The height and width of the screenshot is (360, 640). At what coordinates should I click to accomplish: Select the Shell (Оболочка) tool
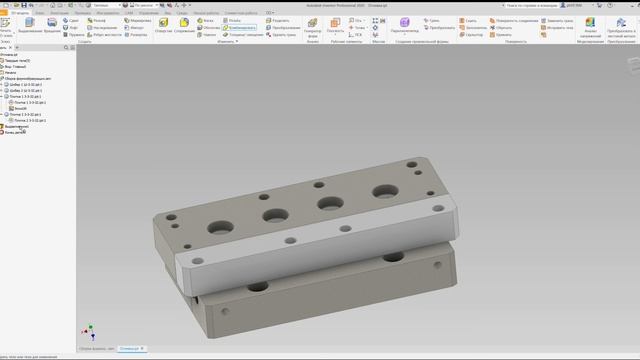[208, 28]
